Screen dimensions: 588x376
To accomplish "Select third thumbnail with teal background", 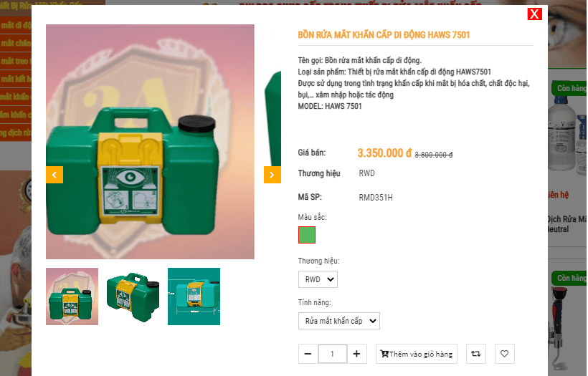I will pyautogui.click(x=194, y=297).
